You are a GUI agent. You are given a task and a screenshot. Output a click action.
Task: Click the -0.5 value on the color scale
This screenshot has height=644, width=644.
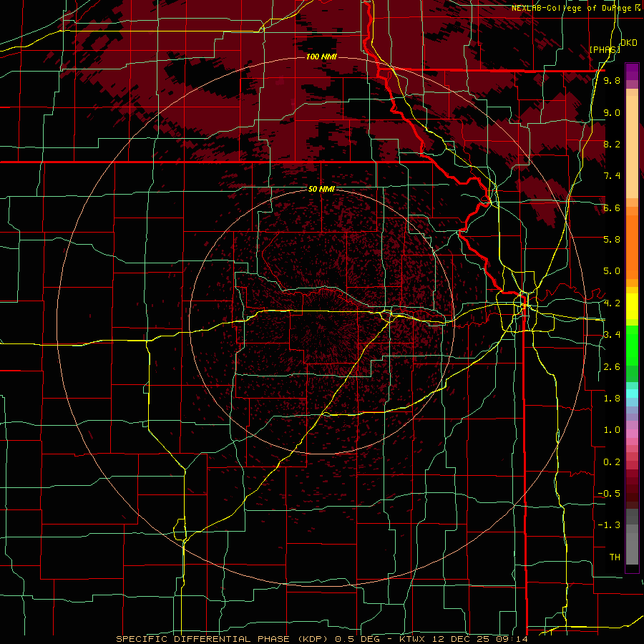[609, 494]
